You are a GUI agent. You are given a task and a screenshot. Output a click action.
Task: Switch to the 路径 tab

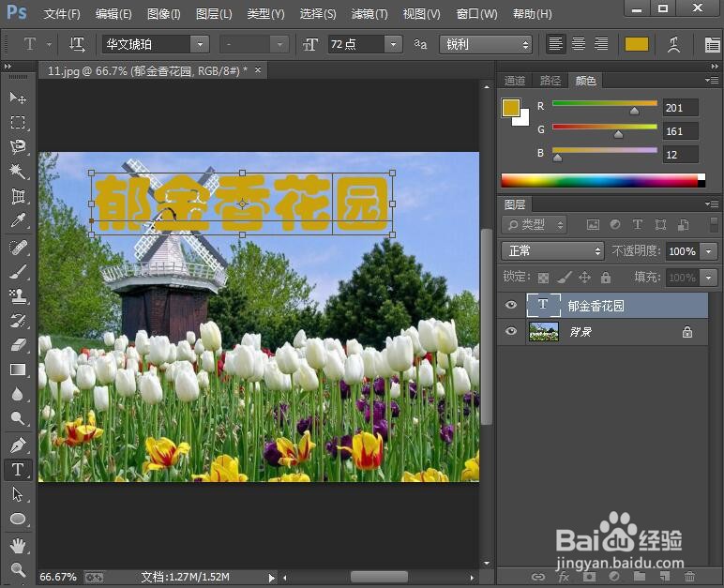point(551,81)
